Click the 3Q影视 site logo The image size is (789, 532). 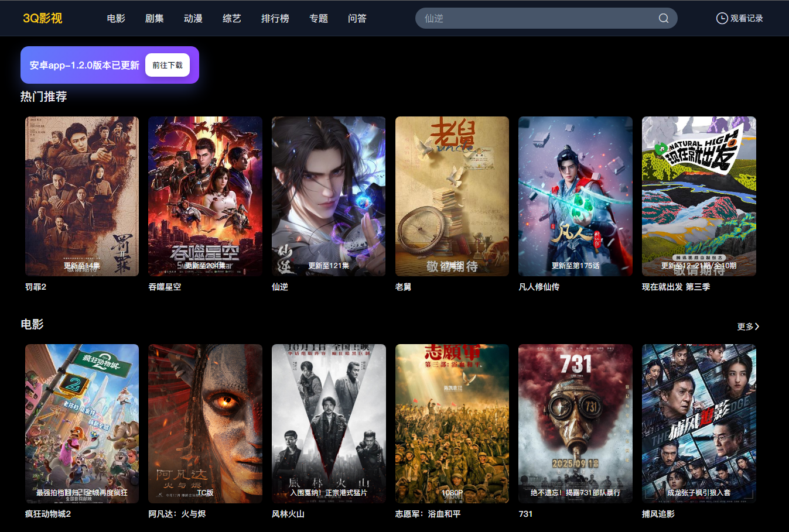click(43, 18)
